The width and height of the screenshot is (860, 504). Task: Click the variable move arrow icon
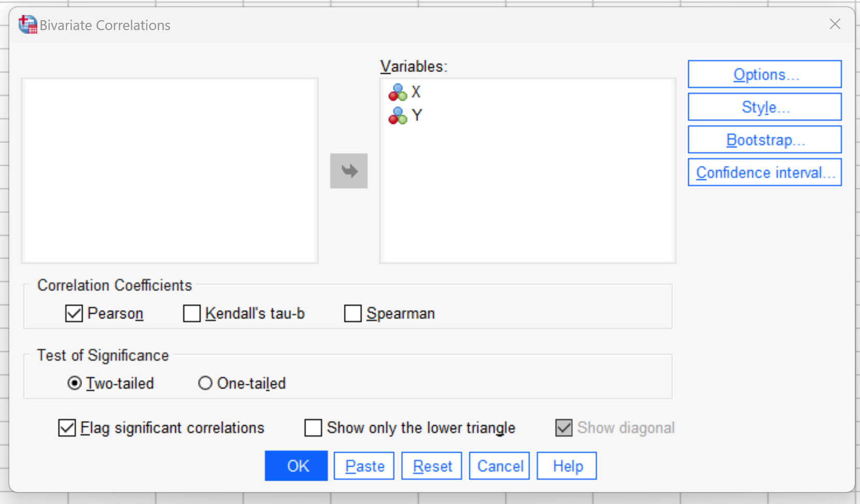pyautogui.click(x=349, y=171)
